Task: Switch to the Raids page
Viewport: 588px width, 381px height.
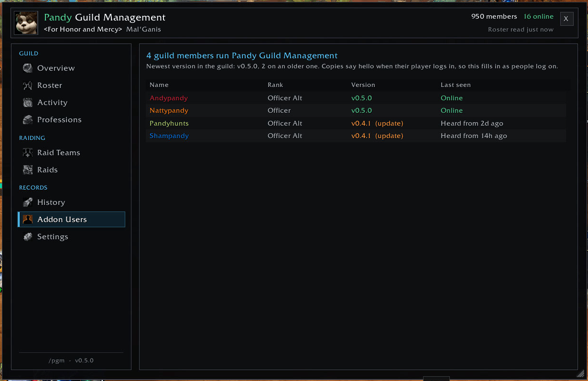Action: (x=71, y=169)
